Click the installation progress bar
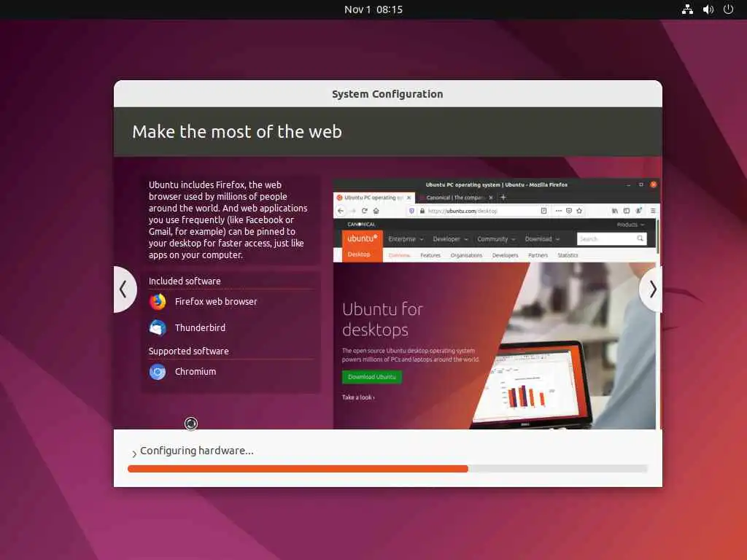Image resolution: width=747 pixels, height=560 pixels. (387, 469)
